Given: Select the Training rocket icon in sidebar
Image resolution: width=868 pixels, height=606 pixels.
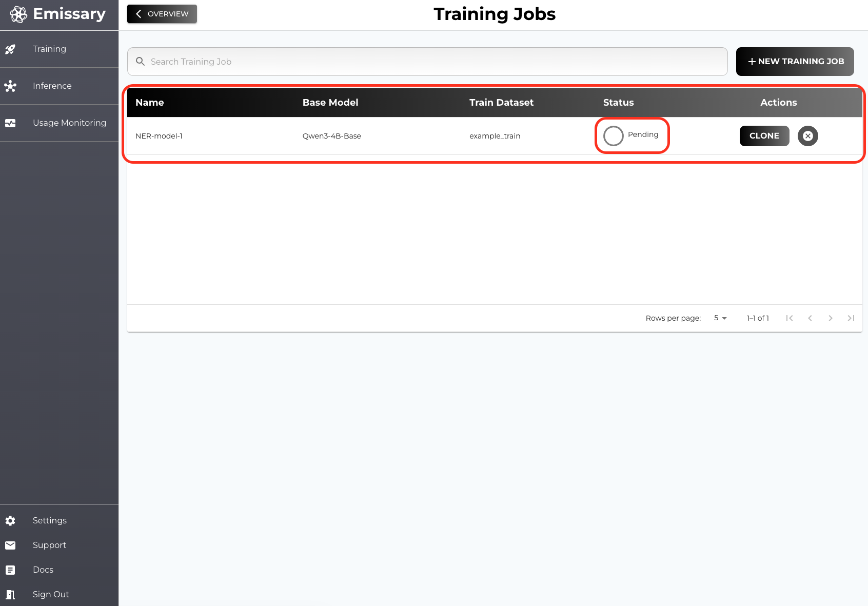Looking at the screenshot, I should (11, 49).
